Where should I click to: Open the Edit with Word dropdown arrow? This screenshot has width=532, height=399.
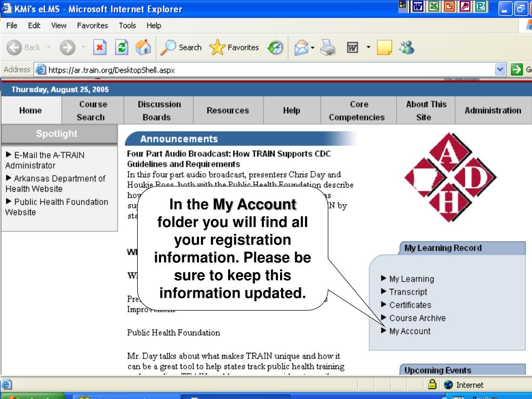click(x=368, y=47)
